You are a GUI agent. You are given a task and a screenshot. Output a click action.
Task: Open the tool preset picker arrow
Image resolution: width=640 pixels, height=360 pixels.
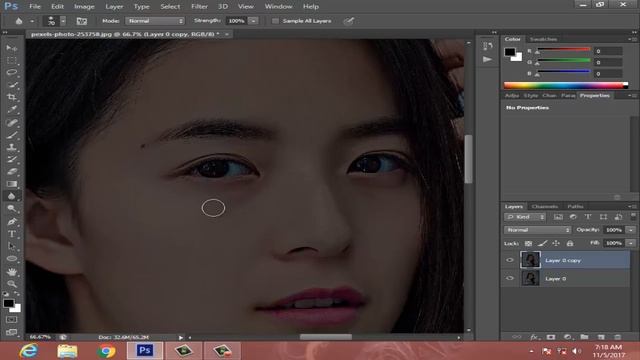coord(32,21)
